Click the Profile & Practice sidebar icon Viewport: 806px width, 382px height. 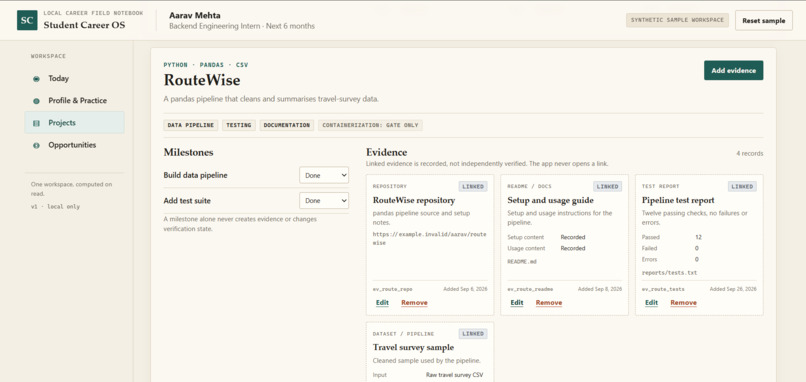(36, 101)
